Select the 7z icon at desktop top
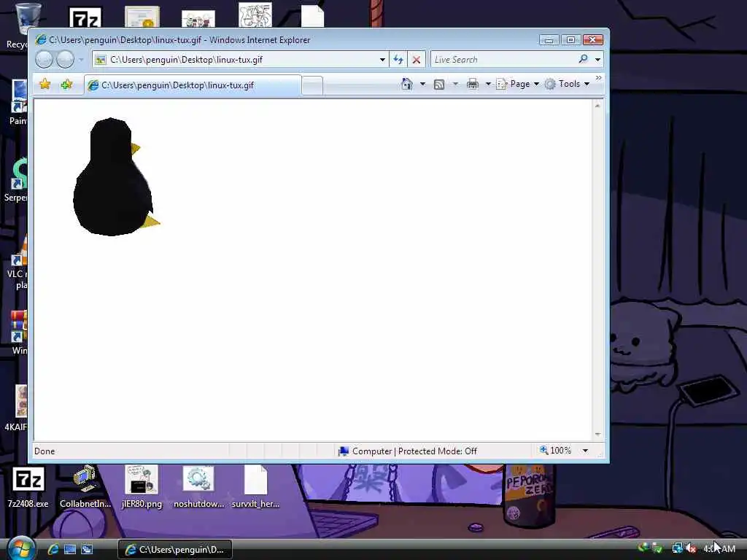The image size is (747, 560). coord(86,17)
